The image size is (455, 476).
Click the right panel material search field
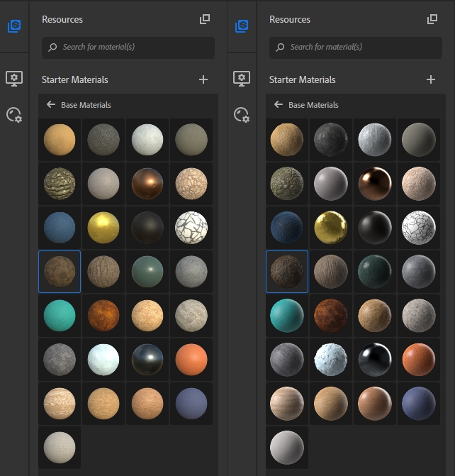(355, 48)
